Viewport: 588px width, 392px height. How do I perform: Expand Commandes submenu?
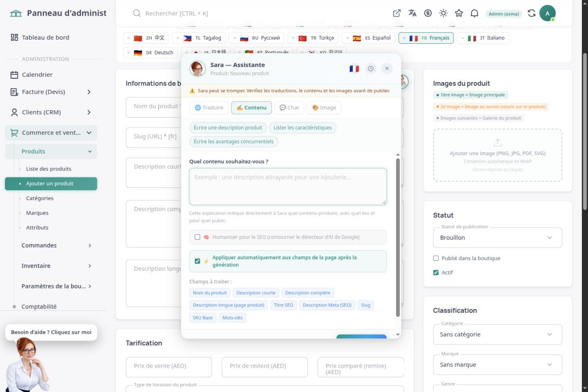[x=56, y=246]
